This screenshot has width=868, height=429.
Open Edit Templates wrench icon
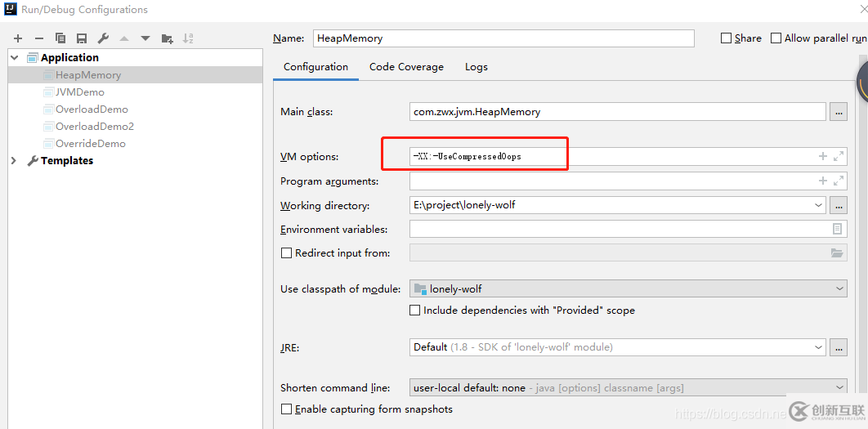click(103, 38)
